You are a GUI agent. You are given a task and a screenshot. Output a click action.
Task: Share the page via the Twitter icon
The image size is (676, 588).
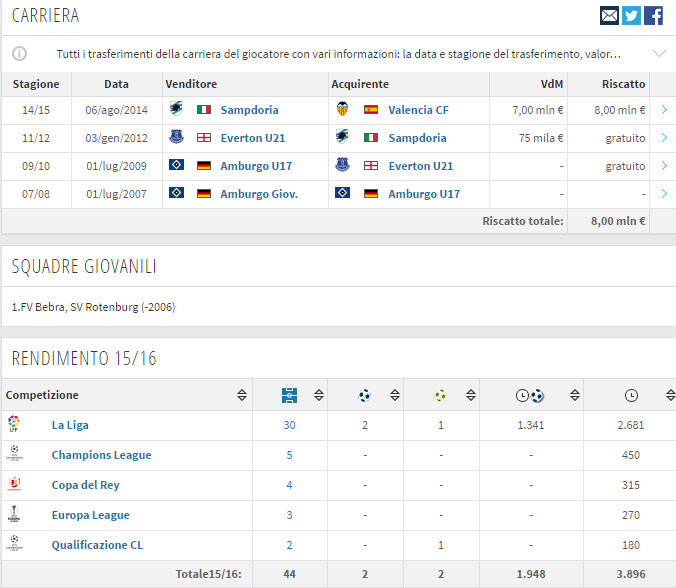click(631, 15)
